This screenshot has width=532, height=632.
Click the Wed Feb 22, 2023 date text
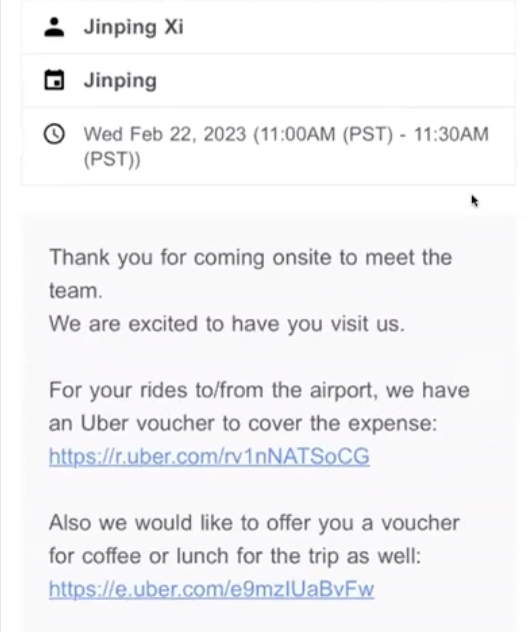[164, 134]
